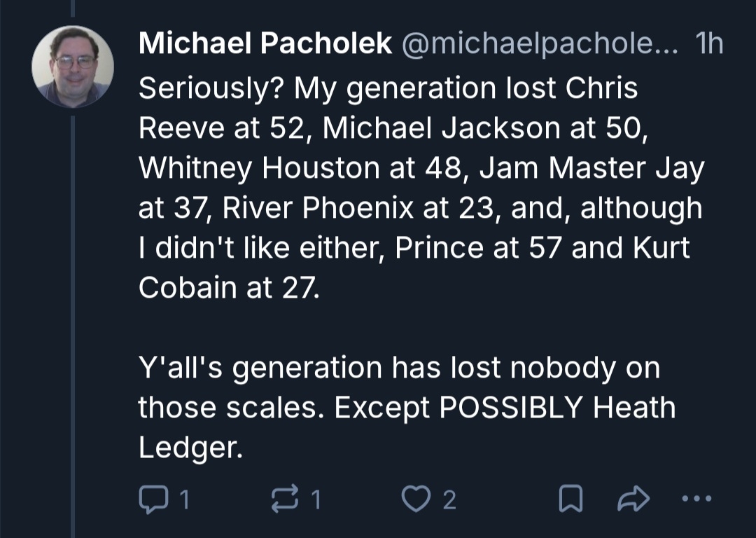The height and width of the screenshot is (538, 756).
Task: Click the display name Michael Pacholek
Action: click(265, 45)
